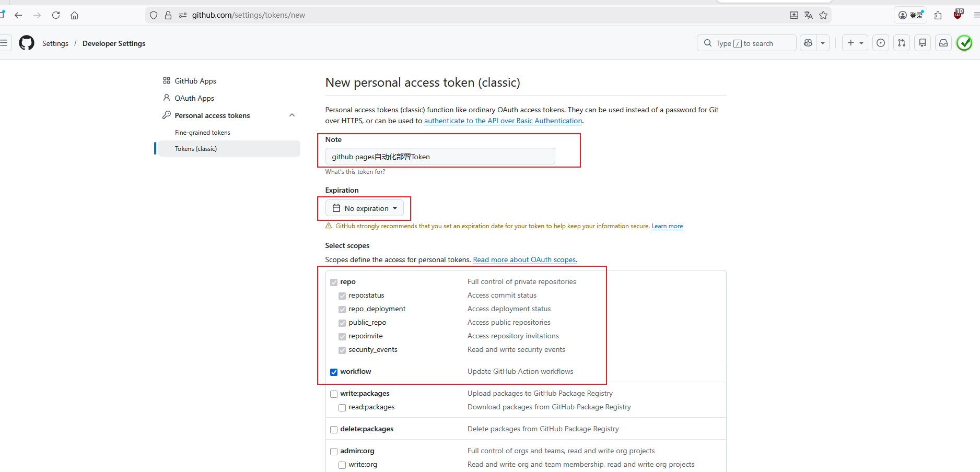The width and height of the screenshot is (980, 472).
Task: Click the GitHub Octocat logo
Action: (x=27, y=43)
